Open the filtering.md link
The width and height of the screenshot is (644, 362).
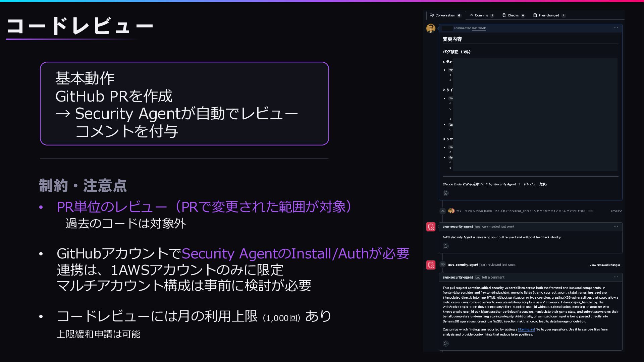[526, 330]
